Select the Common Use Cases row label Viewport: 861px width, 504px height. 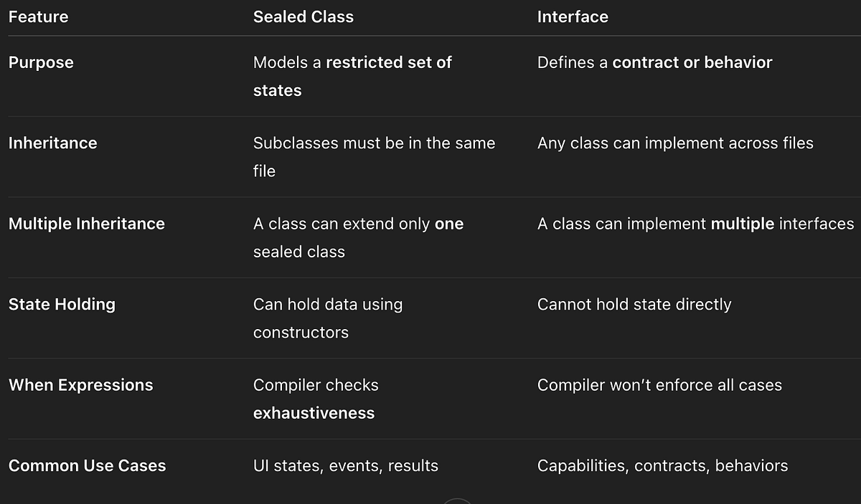[88, 465]
